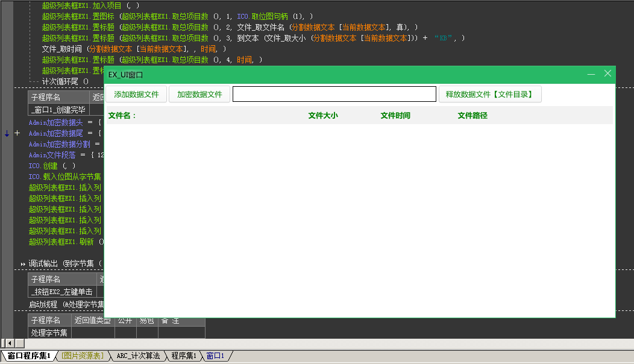Click the arrow marker before 调试输出
The height and width of the screenshot is (364, 634).
click(x=23, y=264)
